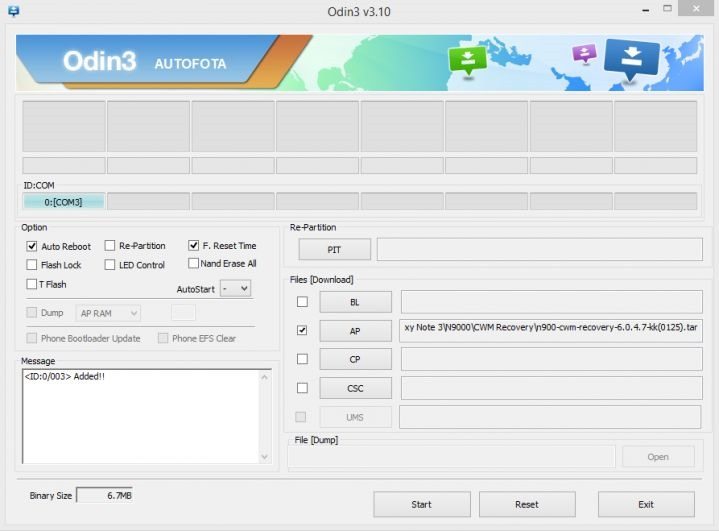Click the BL file path field
719x531 pixels.
pos(552,302)
